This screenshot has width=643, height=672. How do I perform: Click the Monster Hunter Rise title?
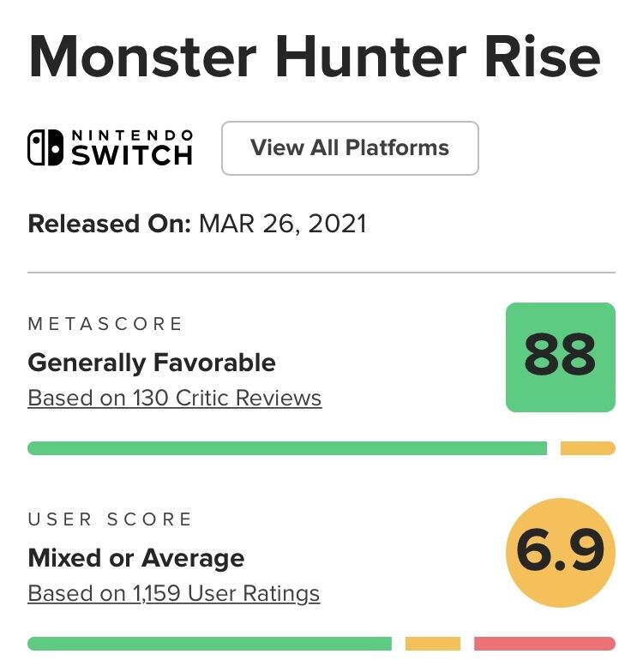click(314, 59)
